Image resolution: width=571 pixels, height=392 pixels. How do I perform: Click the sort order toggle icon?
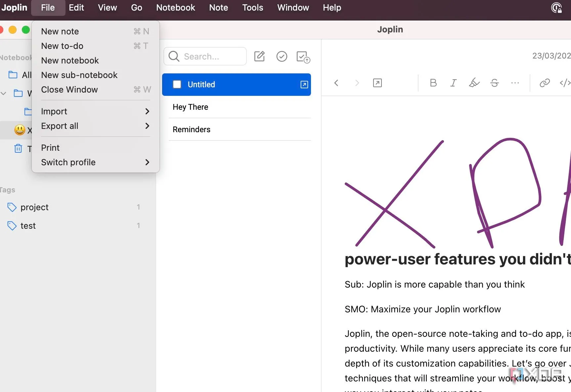coord(303,57)
